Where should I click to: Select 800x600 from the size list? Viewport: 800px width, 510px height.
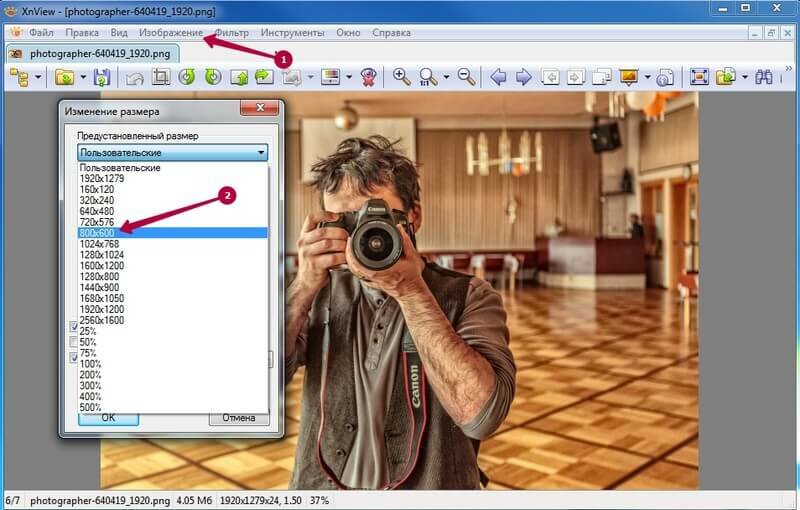[x=98, y=232]
